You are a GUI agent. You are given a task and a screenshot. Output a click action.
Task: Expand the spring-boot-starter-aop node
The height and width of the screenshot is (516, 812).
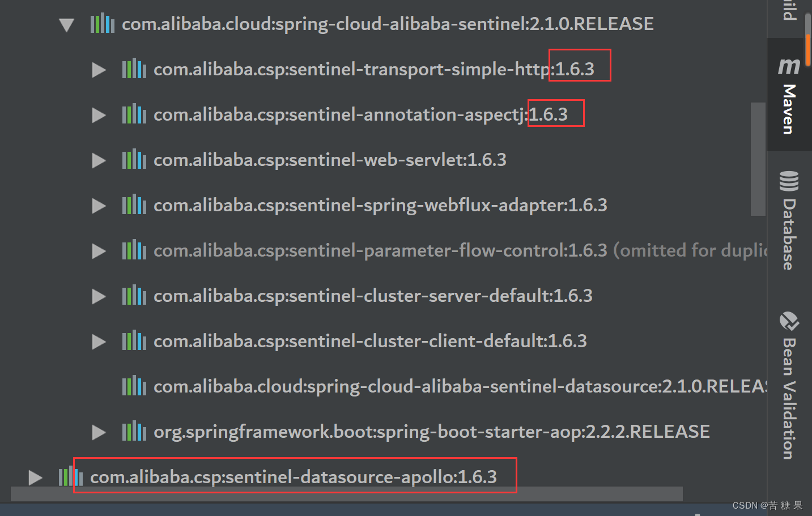pos(98,432)
